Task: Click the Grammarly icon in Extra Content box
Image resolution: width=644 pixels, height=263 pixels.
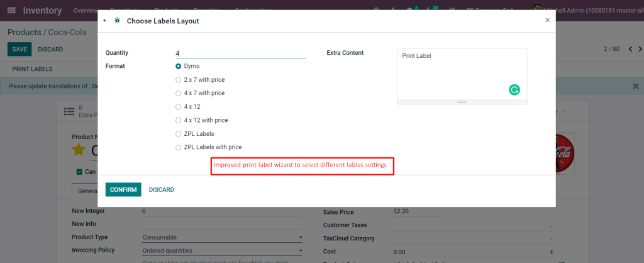Action: [x=514, y=89]
